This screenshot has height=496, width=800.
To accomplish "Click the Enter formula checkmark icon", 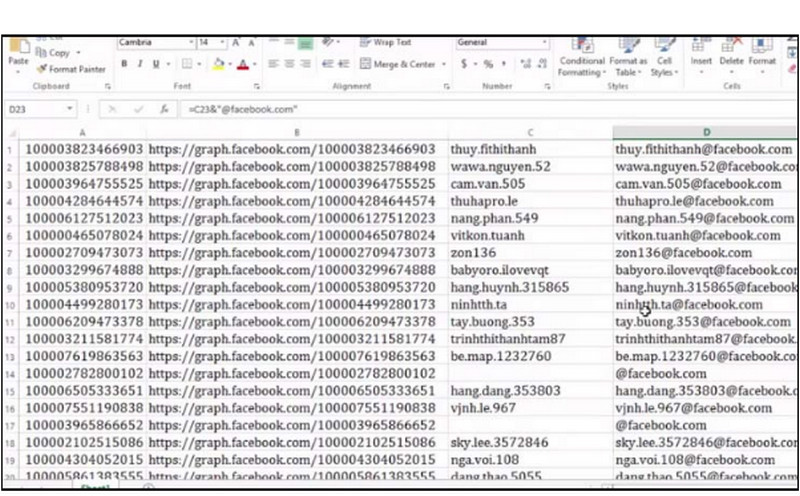I will (x=138, y=109).
